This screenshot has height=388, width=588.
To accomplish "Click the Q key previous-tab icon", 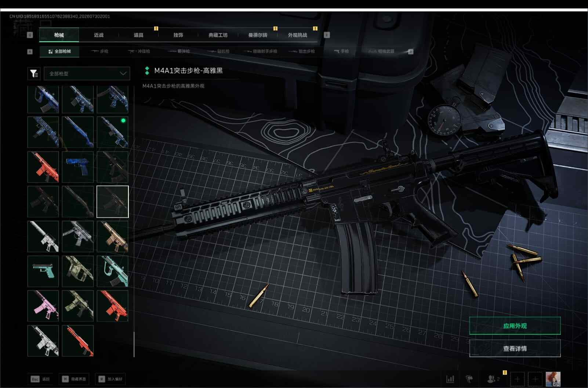I will coord(30,35).
